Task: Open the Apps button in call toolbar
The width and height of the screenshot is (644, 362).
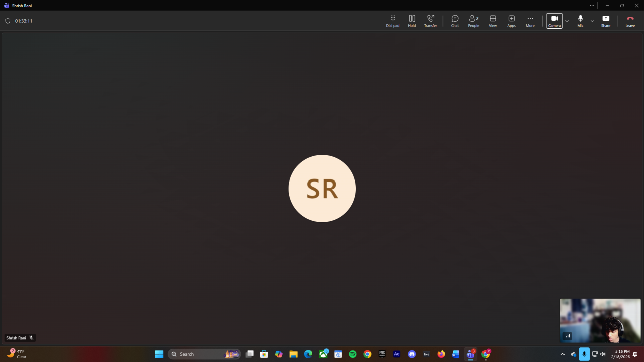Action: pyautogui.click(x=511, y=21)
